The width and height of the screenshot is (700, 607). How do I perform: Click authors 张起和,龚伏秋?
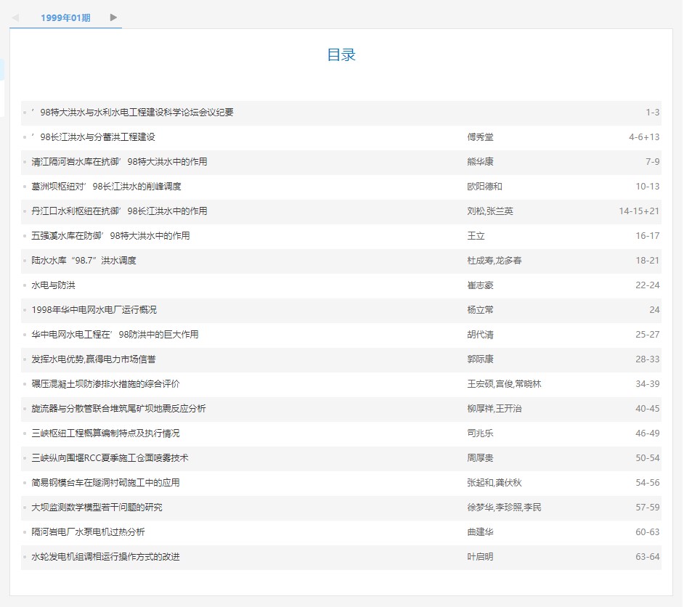495,482
